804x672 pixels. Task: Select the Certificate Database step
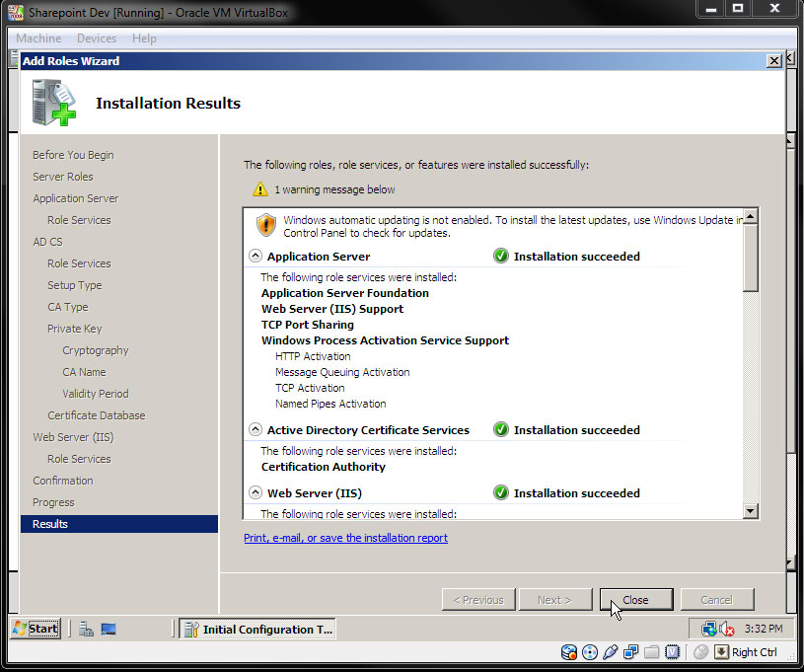tap(97, 415)
